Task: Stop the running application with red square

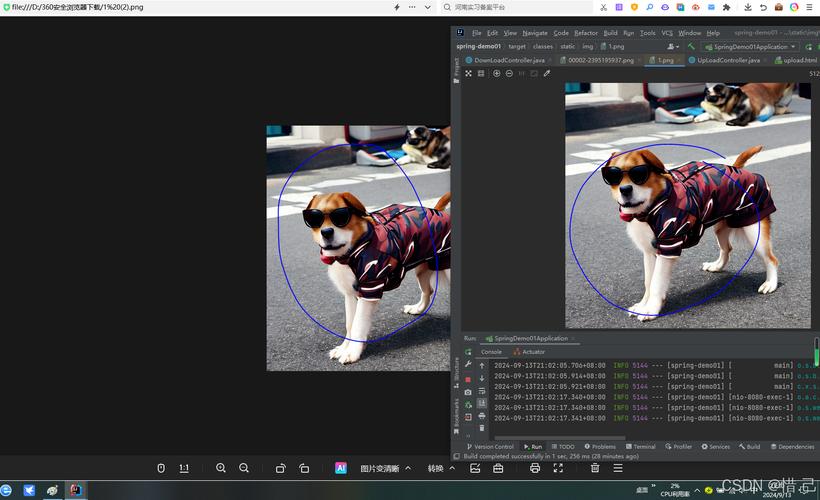Action: (x=468, y=379)
